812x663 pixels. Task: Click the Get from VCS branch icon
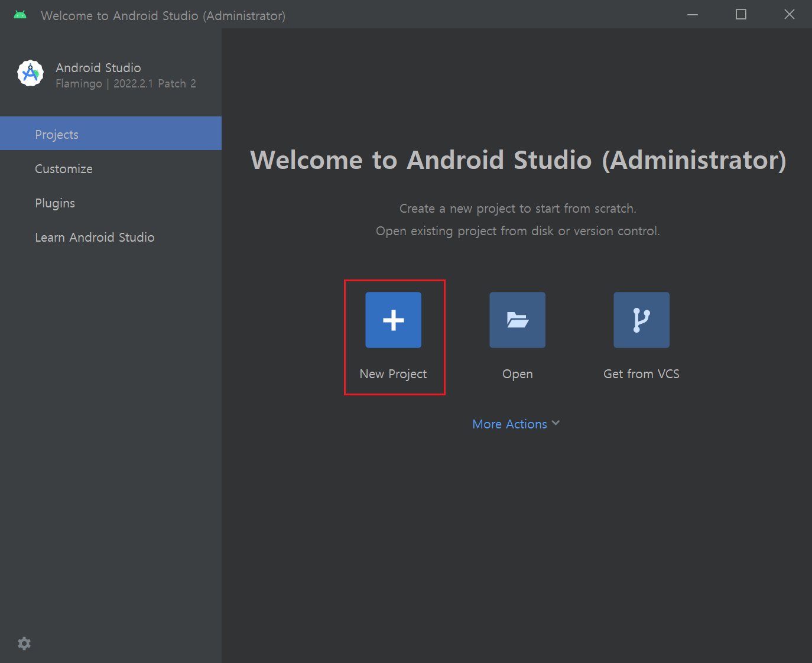(641, 320)
